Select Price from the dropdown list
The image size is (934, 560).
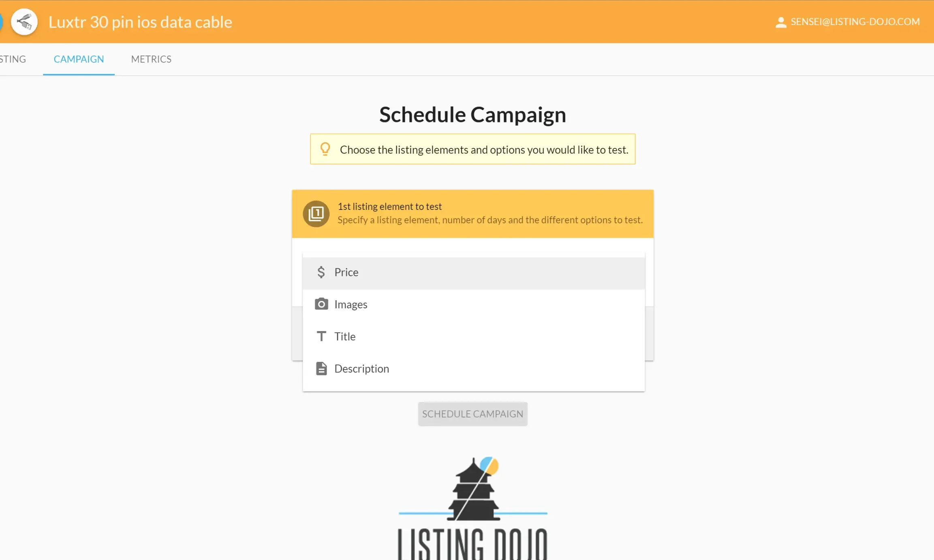coord(474,272)
